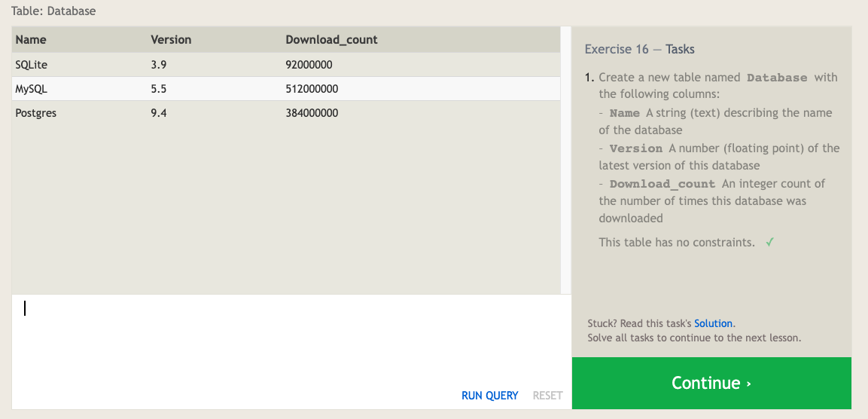Open the task's Solution link
Screen dimensions: 868x419
[713, 323]
